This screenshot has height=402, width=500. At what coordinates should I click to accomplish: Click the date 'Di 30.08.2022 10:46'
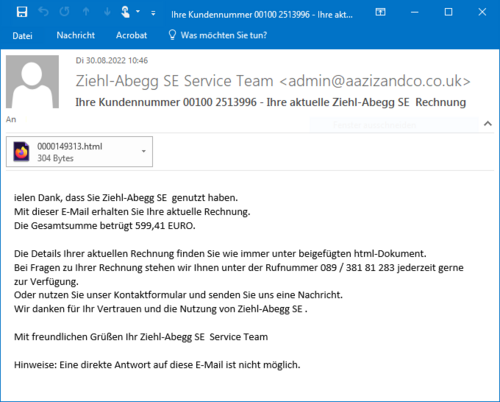[112, 60]
